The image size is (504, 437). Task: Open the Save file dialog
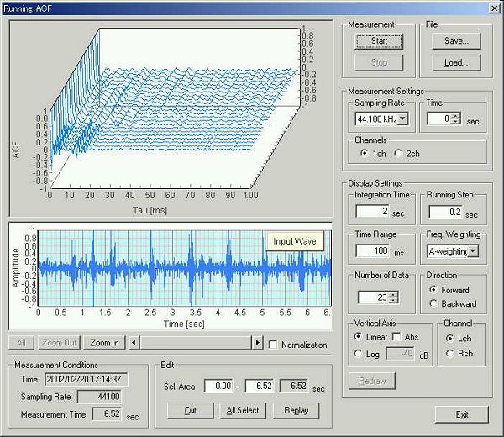point(456,41)
